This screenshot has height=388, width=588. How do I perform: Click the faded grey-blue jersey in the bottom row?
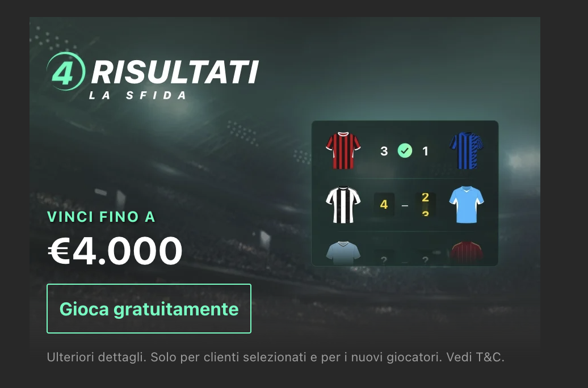click(343, 253)
